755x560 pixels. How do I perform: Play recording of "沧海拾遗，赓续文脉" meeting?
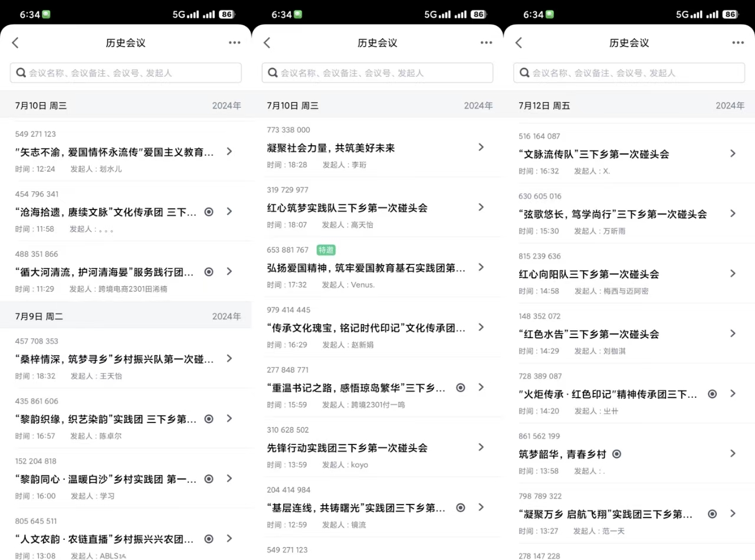click(x=209, y=211)
